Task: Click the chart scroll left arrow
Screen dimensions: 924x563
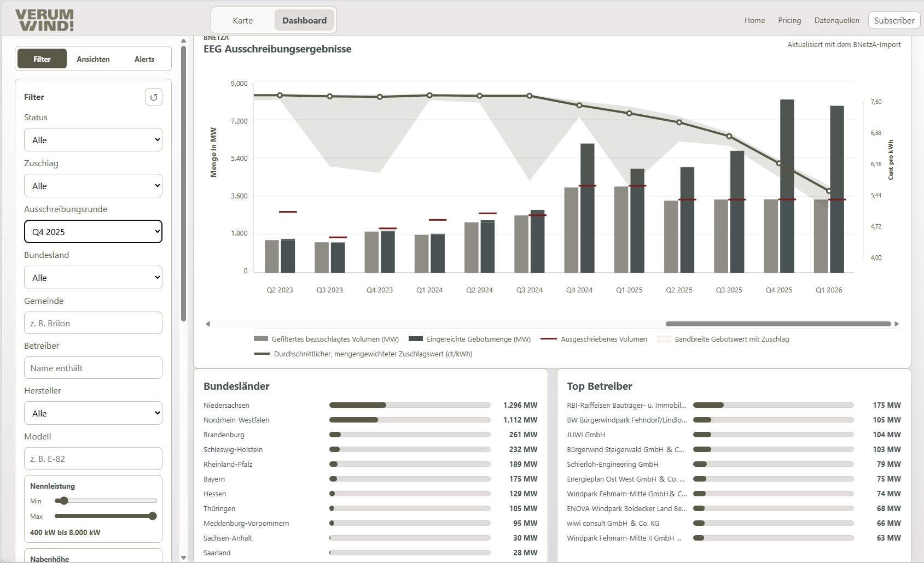Action: click(208, 324)
